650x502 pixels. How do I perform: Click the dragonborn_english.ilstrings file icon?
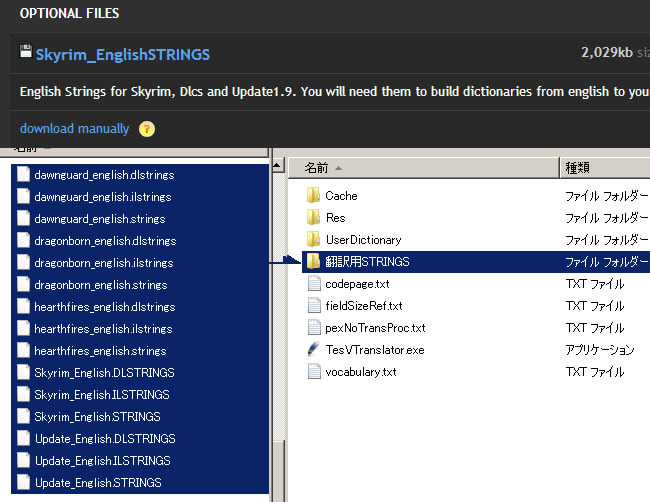pos(24,262)
